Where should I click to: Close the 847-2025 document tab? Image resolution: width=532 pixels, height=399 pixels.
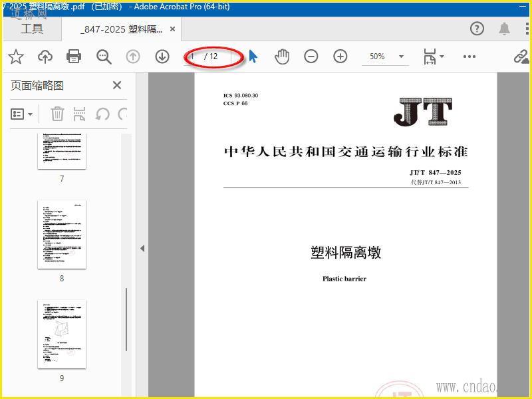click(172, 29)
